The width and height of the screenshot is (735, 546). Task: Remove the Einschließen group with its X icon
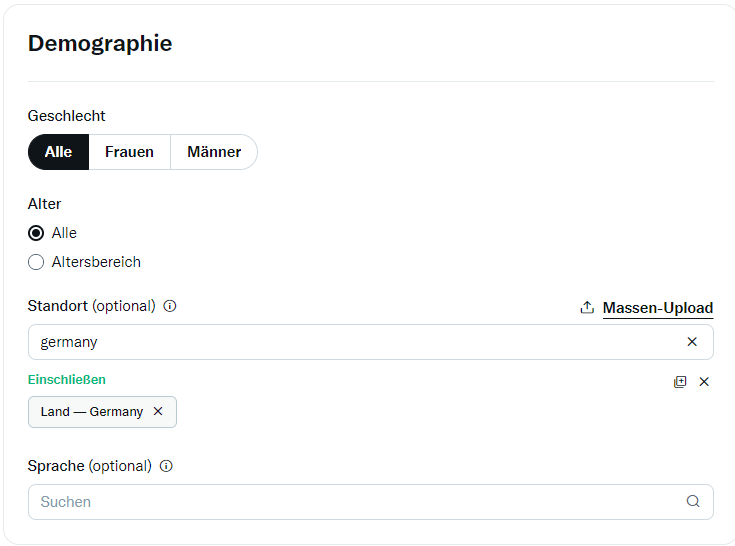(x=704, y=382)
